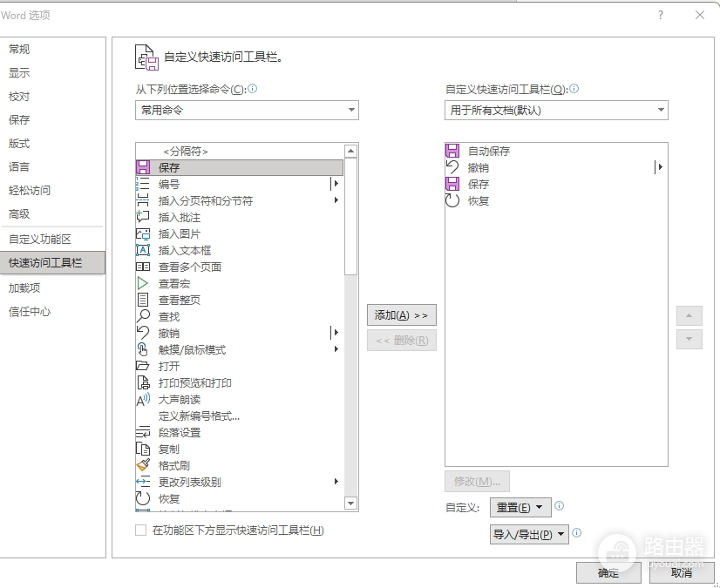Image resolution: width=720 pixels, height=588 pixels.
Task: Open the 自定义功能区 category
Action: pos(40,240)
